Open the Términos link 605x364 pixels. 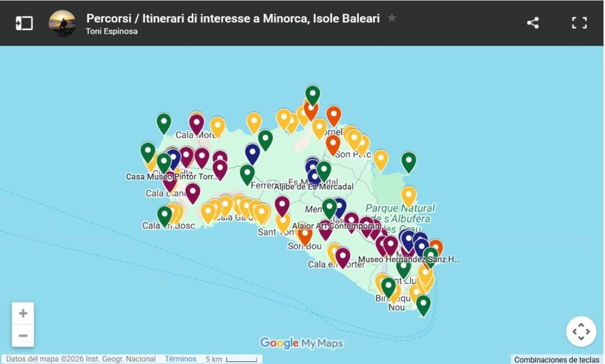click(x=180, y=359)
